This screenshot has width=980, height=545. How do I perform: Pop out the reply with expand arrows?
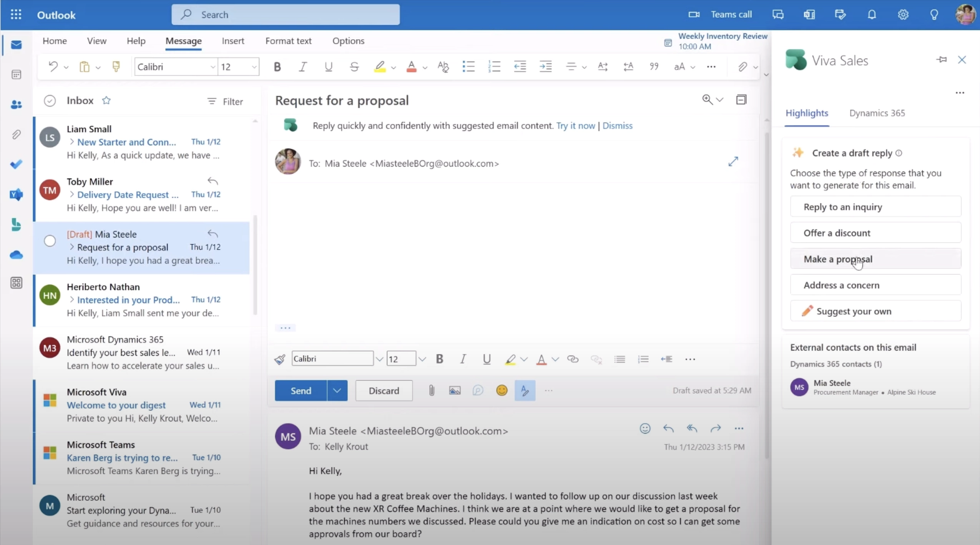pos(733,161)
